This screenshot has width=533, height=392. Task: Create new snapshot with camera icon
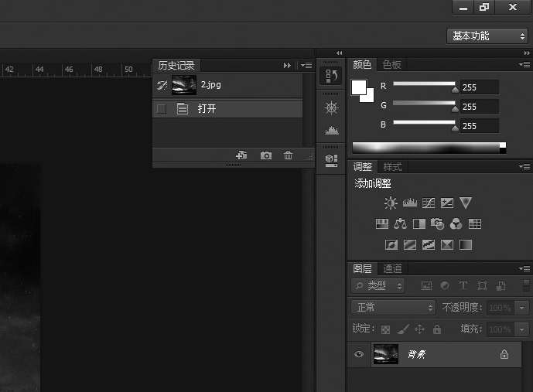266,155
